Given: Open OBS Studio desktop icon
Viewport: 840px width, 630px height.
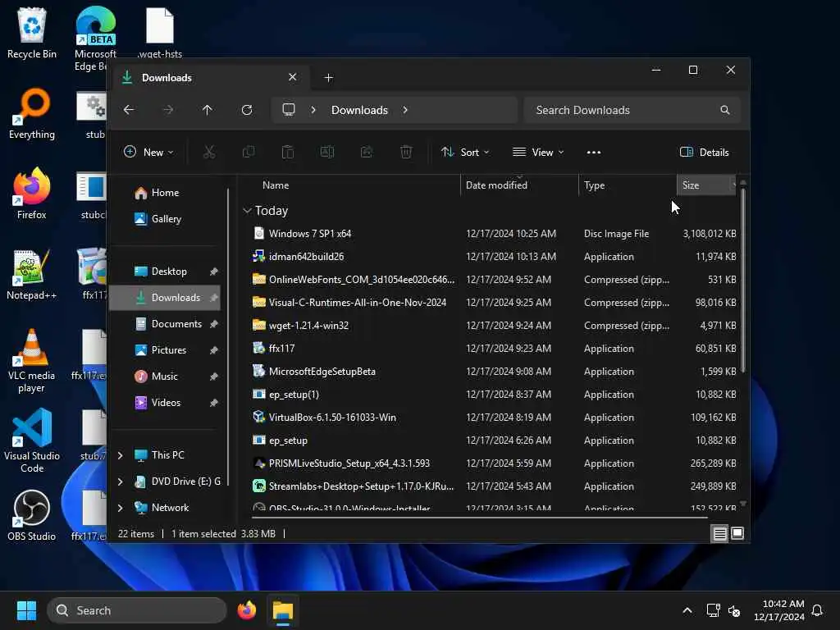Looking at the screenshot, I should (32, 515).
